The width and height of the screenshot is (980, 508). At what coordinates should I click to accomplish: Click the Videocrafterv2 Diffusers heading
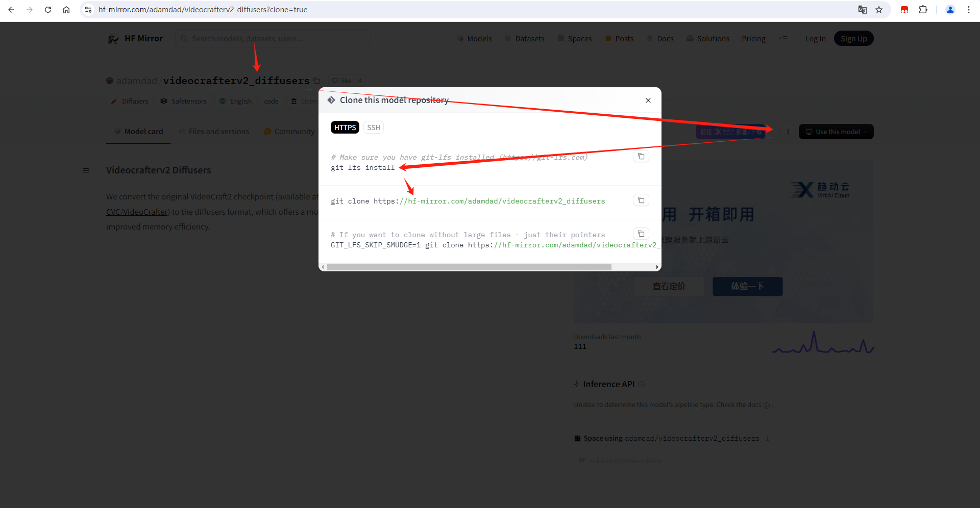point(158,170)
